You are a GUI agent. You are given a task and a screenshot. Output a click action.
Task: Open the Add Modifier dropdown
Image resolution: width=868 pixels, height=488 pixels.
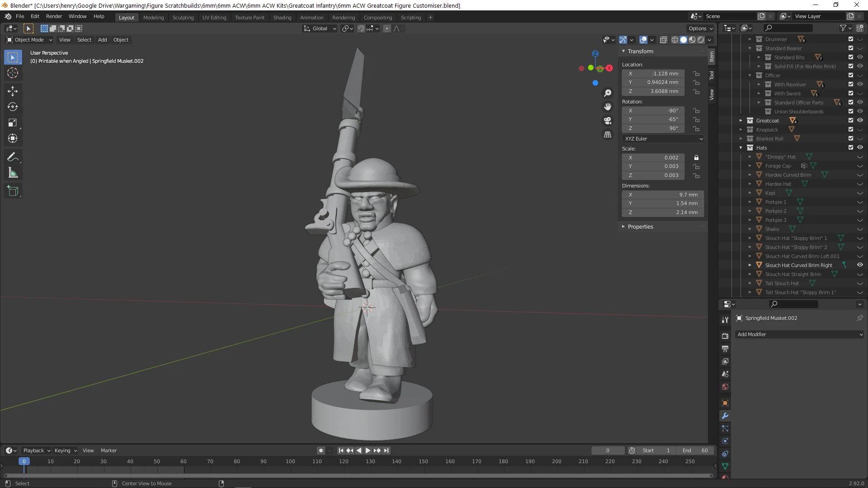pos(799,334)
